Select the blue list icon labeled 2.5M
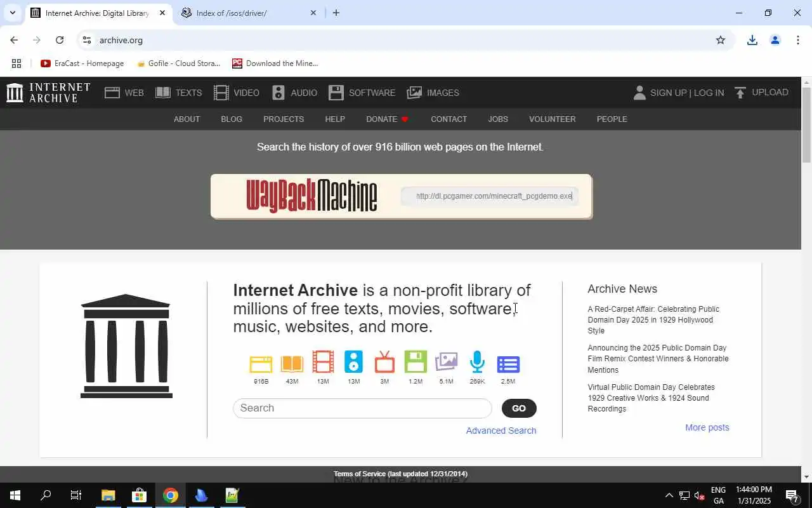This screenshot has width=812, height=508. 508,364
